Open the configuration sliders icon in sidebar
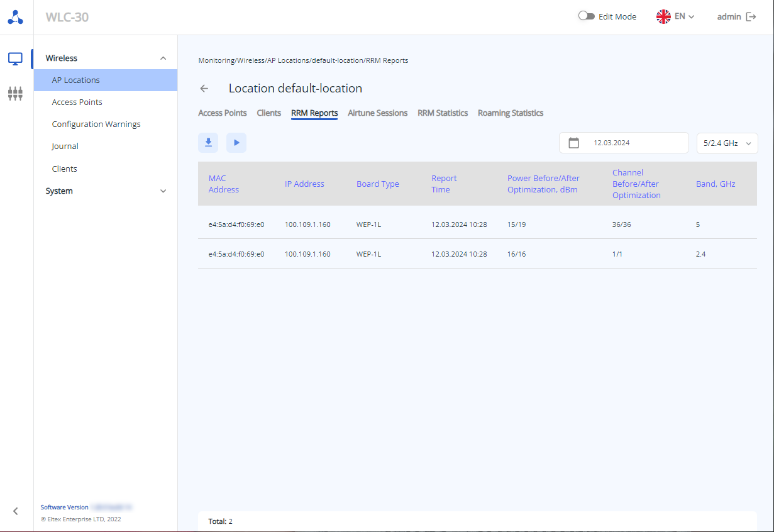The height and width of the screenshot is (532, 774). point(16,94)
